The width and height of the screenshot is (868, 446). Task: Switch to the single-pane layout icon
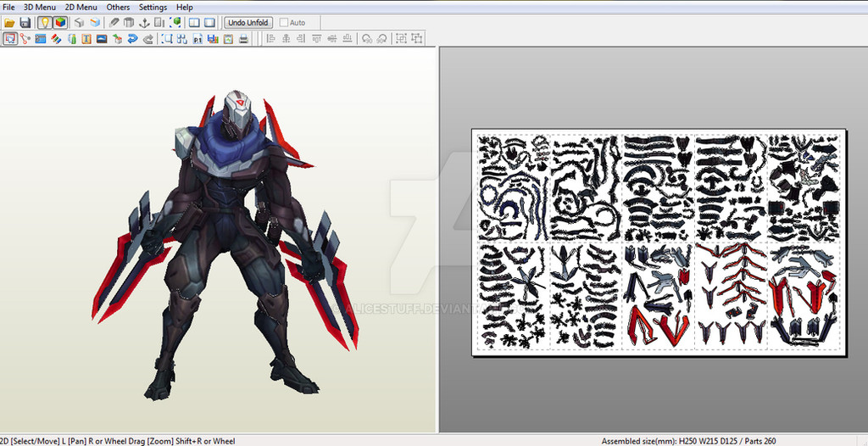click(209, 23)
